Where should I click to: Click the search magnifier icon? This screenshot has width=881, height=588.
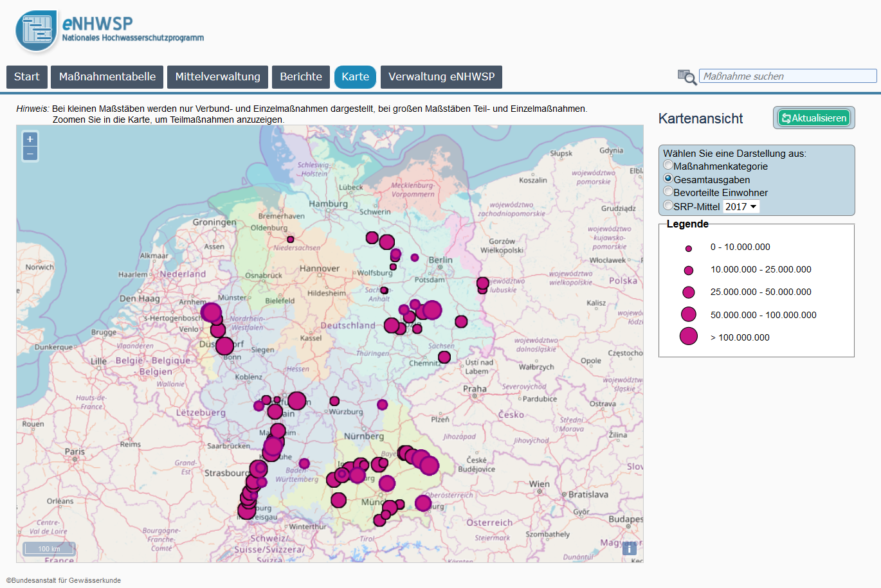point(687,77)
